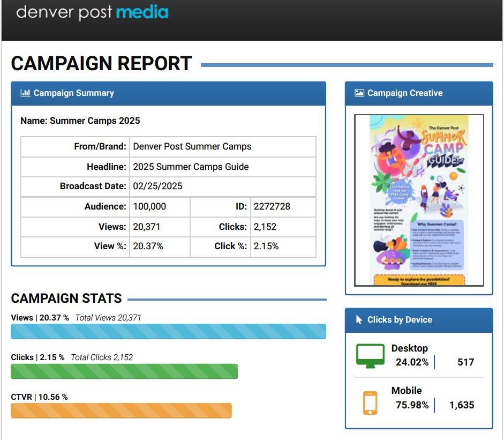
Task: Click the orange mobile phone icon
Action: click(x=370, y=403)
